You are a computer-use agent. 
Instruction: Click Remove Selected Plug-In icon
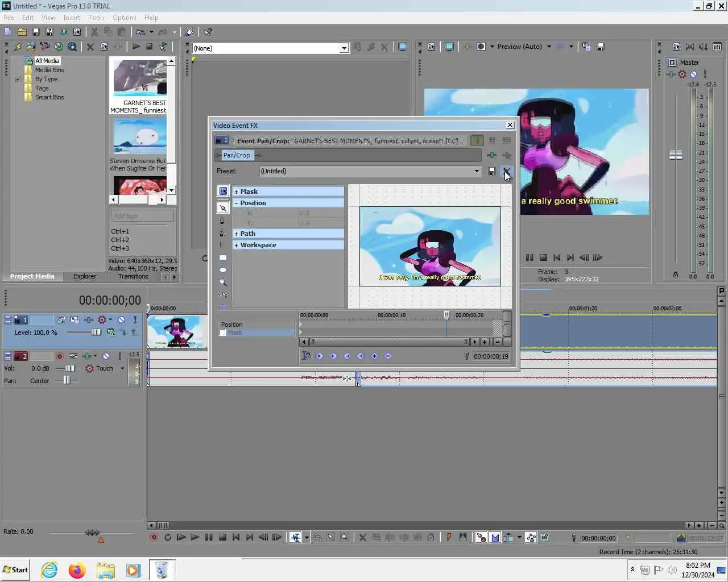(x=506, y=155)
